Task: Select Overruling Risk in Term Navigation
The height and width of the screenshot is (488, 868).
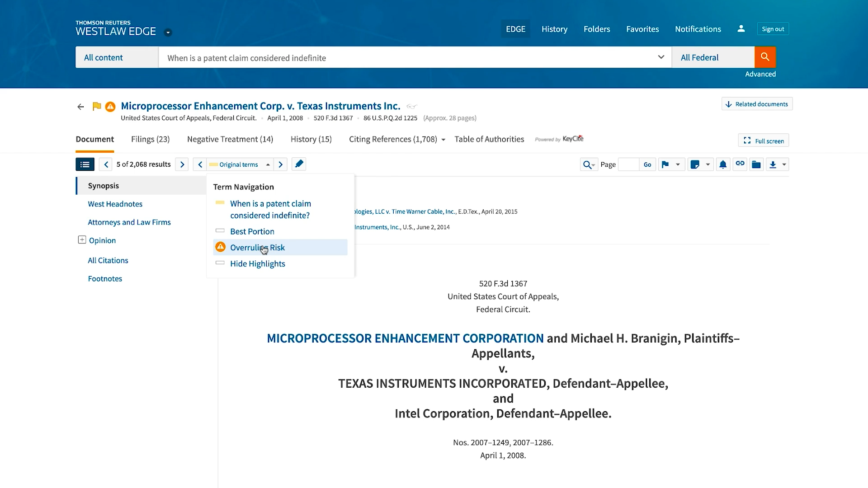Action: tap(257, 248)
